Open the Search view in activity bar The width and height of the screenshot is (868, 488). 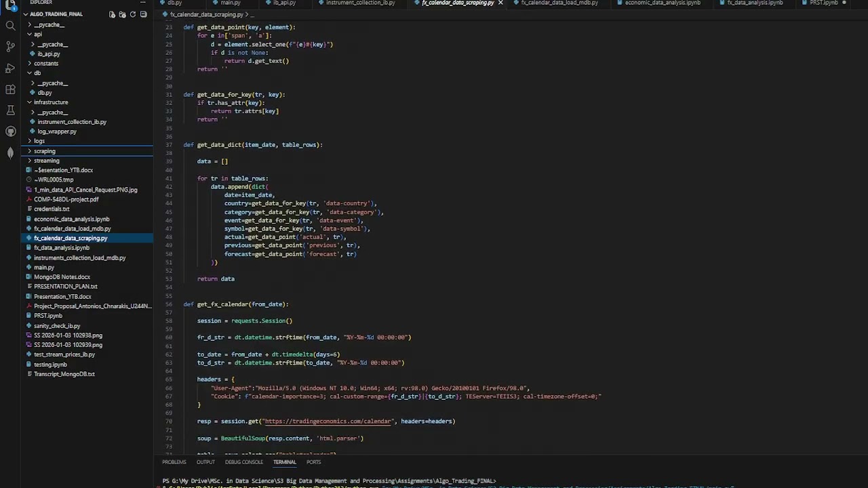point(10,26)
